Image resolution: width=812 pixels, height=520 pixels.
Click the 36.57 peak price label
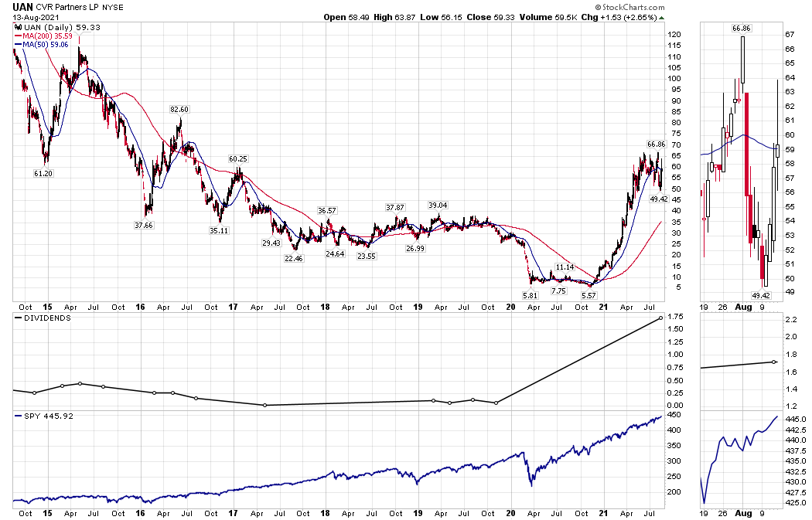pos(327,211)
